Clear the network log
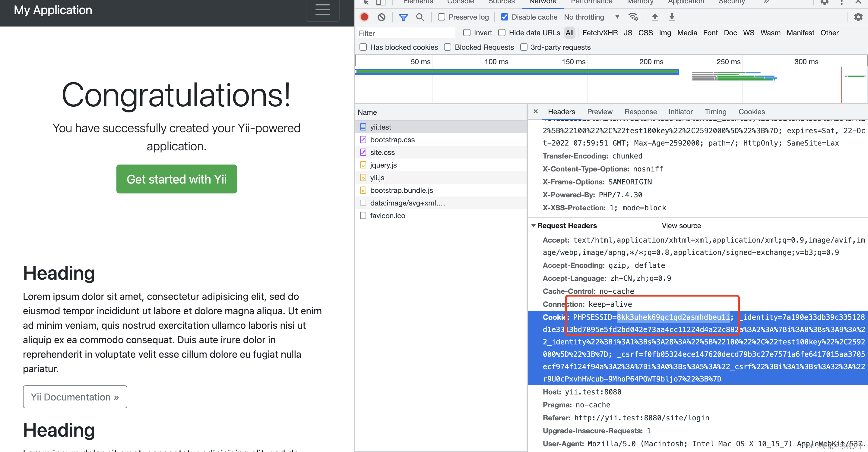The height and width of the screenshot is (452, 868). (382, 17)
